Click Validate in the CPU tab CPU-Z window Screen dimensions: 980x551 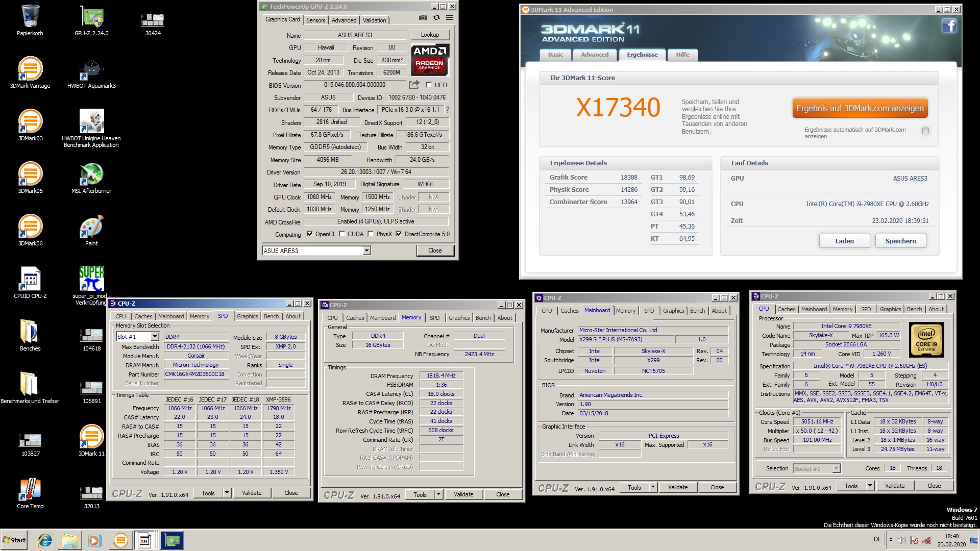click(x=895, y=486)
